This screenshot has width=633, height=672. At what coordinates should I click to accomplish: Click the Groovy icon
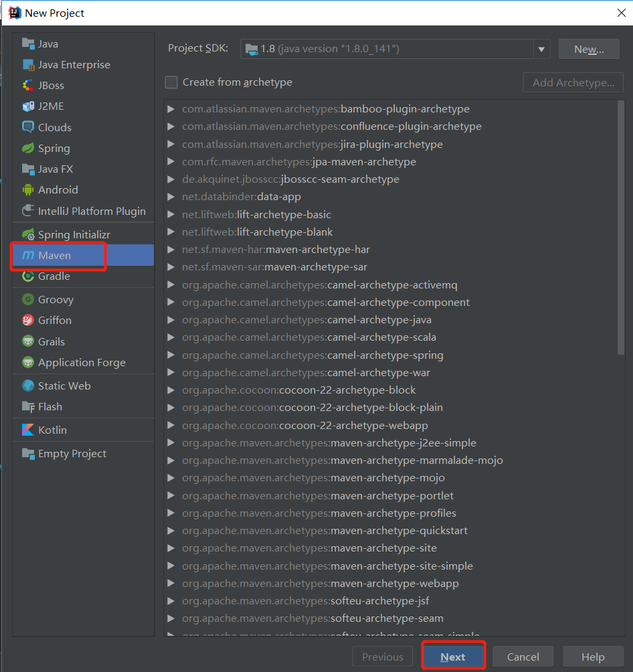[x=28, y=300]
